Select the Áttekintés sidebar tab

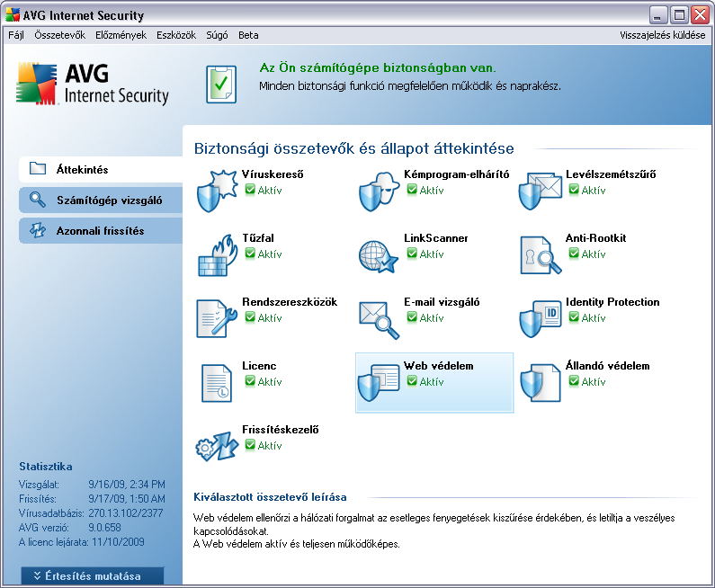tap(101, 169)
